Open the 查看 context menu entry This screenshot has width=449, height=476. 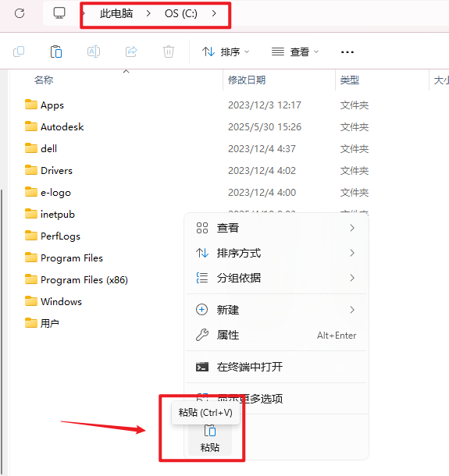(x=276, y=228)
